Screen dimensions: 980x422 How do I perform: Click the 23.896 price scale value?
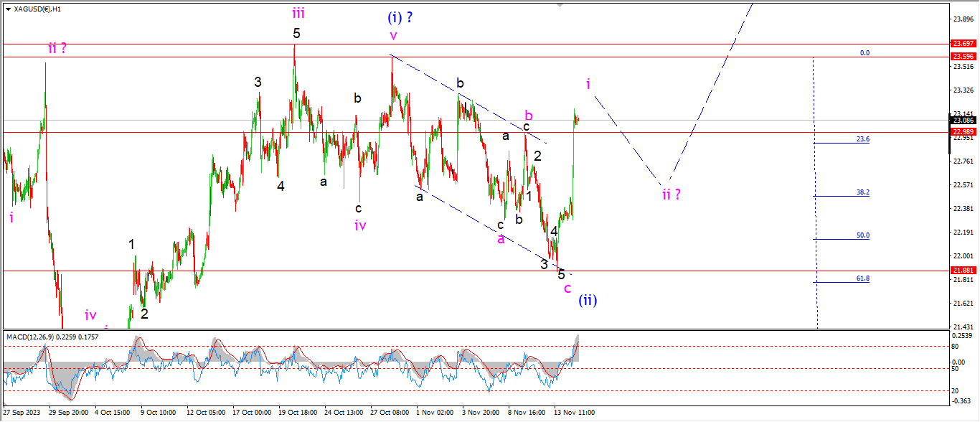click(x=962, y=19)
